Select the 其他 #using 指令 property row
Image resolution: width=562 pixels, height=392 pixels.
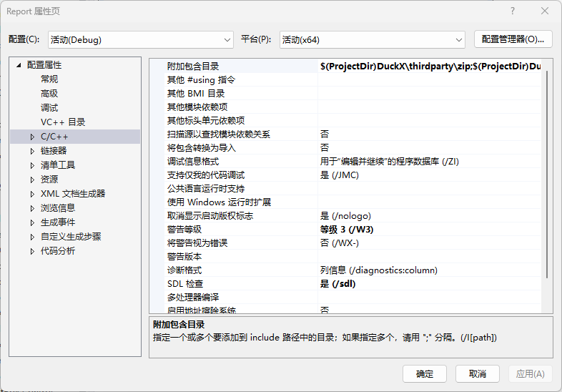(x=353, y=80)
